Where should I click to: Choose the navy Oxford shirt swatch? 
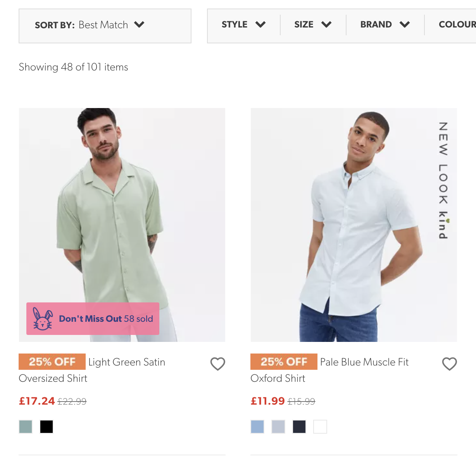tap(299, 427)
